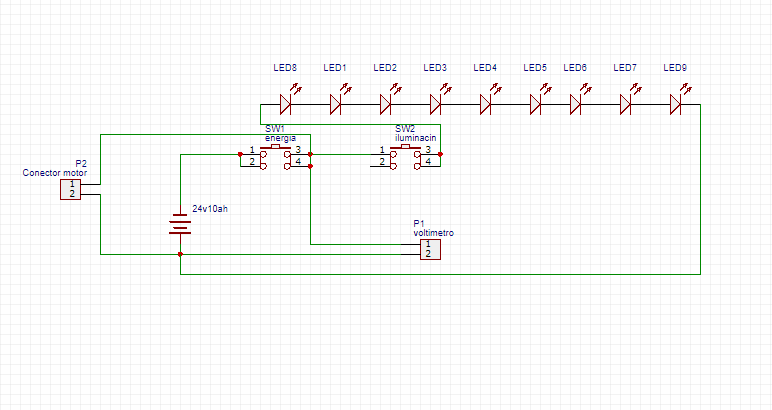
Task: Click the LED5 designator text
Action: (x=535, y=68)
